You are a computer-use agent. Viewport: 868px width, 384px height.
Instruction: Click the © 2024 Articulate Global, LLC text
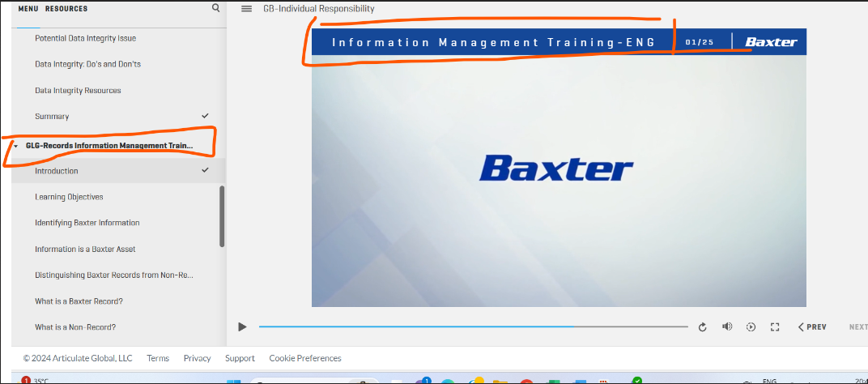(78, 359)
